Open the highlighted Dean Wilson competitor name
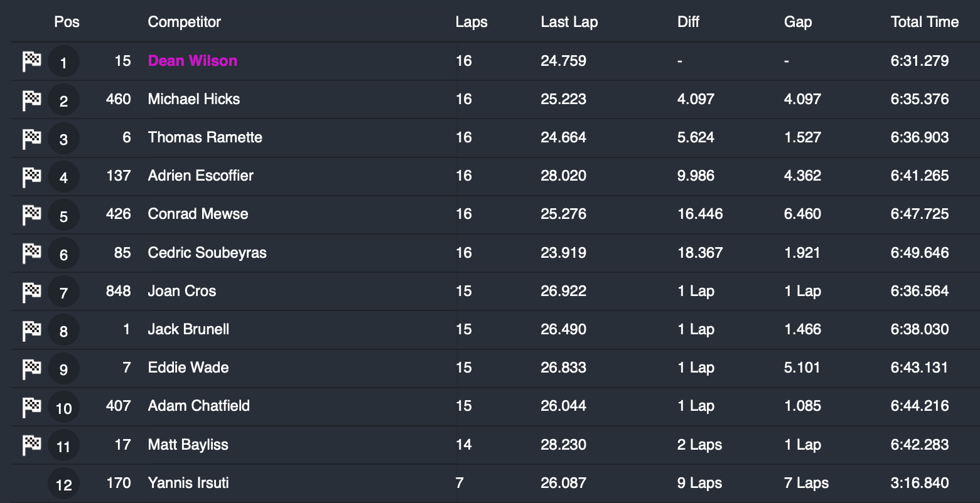 (192, 61)
